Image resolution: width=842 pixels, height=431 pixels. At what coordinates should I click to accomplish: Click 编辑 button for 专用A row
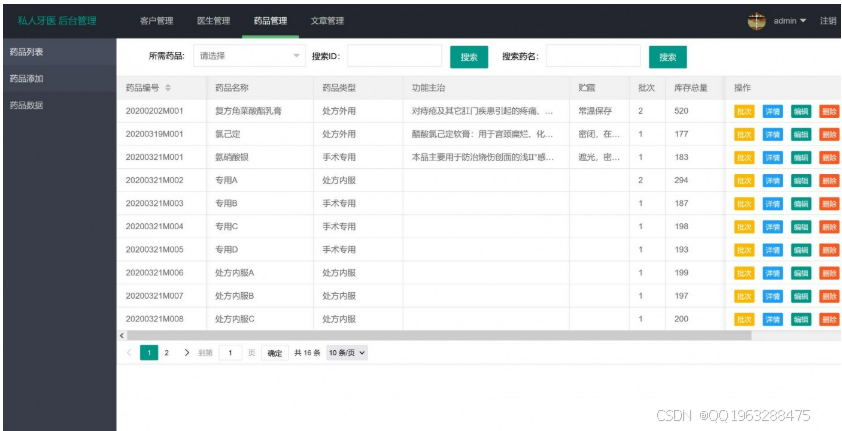(801, 180)
